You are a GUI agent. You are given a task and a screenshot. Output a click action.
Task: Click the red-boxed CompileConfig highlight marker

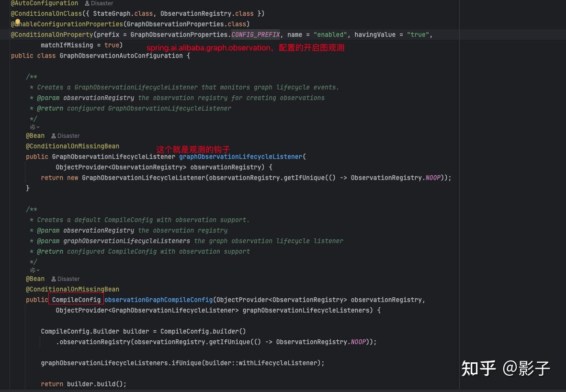coord(76,299)
